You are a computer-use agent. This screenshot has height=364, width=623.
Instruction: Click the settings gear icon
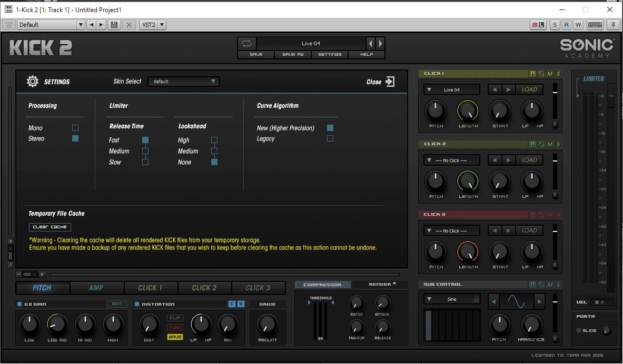(33, 82)
